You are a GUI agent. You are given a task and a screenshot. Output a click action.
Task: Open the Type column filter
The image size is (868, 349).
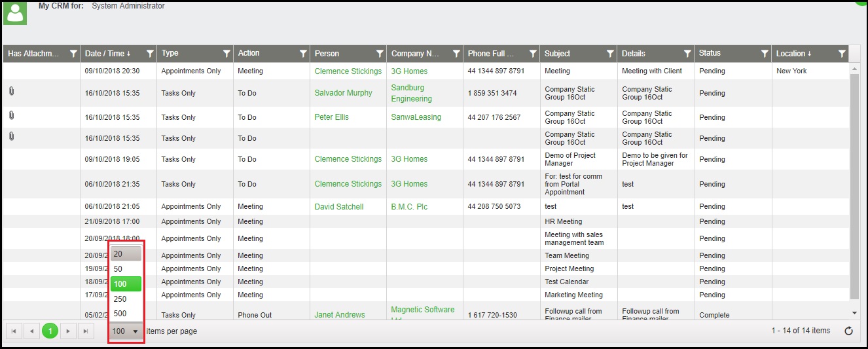pos(226,54)
